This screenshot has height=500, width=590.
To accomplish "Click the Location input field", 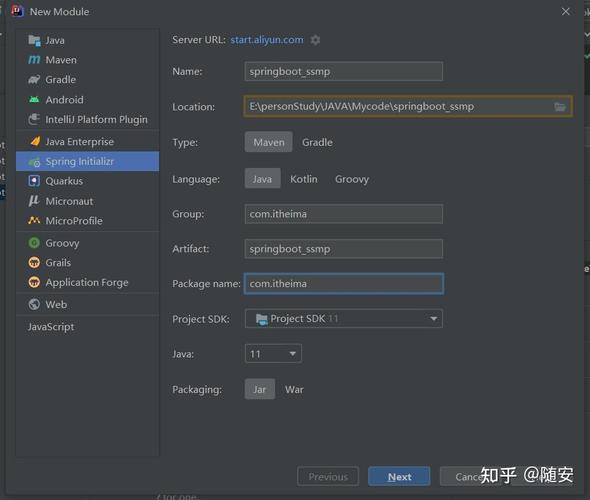I will click(408, 106).
